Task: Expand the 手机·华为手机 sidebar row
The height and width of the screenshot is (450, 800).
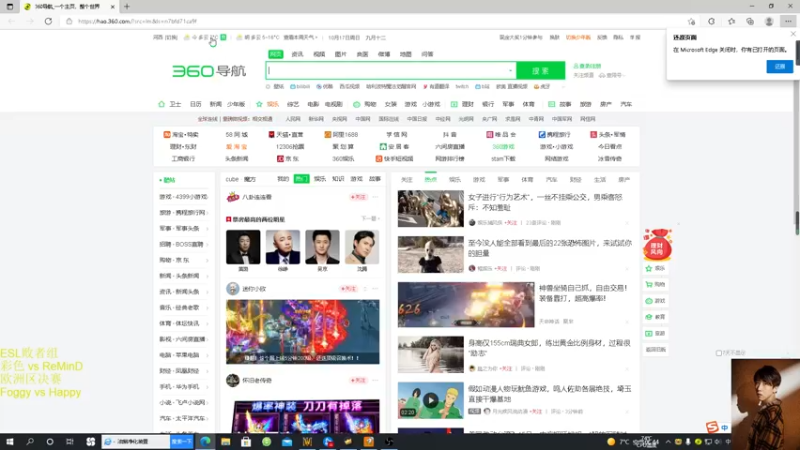Action: point(184,387)
